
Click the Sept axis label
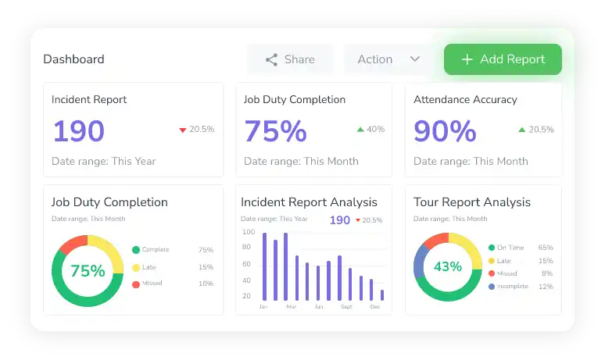(346, 307)
